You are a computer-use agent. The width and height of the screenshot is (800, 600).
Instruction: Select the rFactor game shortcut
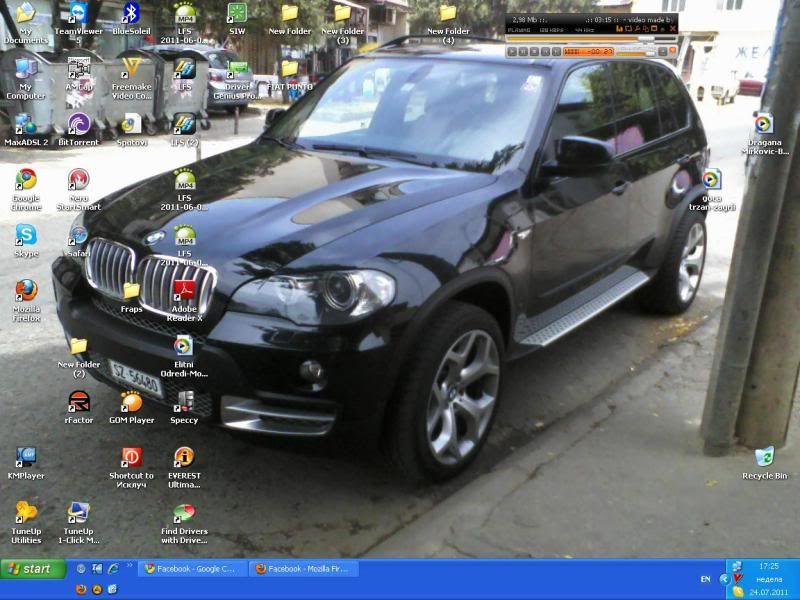pyautogui.click(x=79, y=408)
